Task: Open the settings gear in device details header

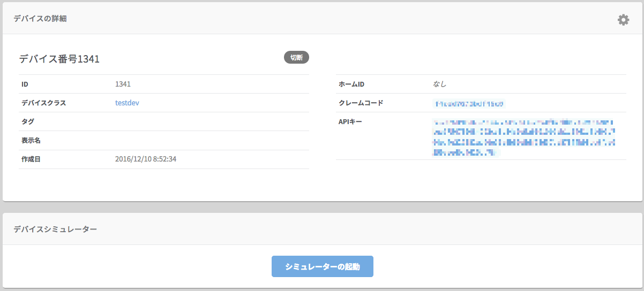Action: coord(623,20)
